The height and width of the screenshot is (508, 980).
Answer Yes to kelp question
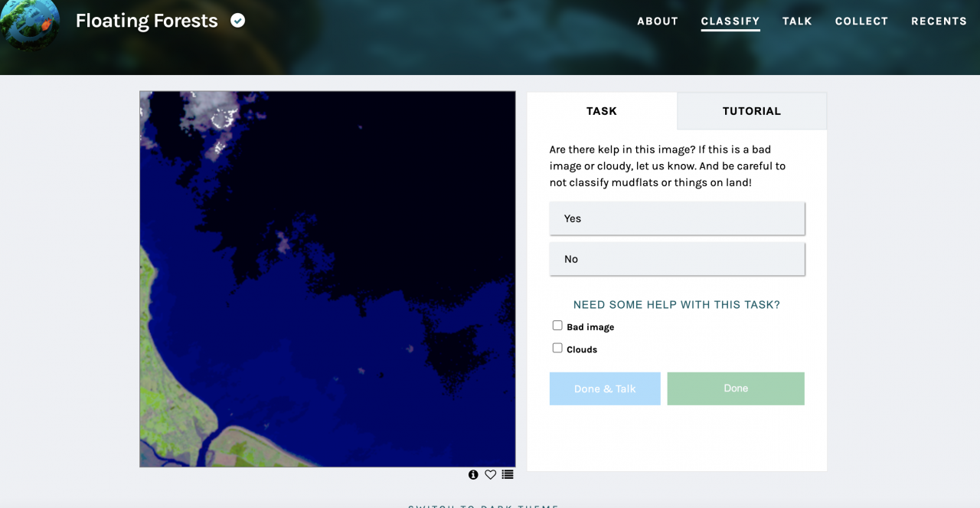point(678,218)
